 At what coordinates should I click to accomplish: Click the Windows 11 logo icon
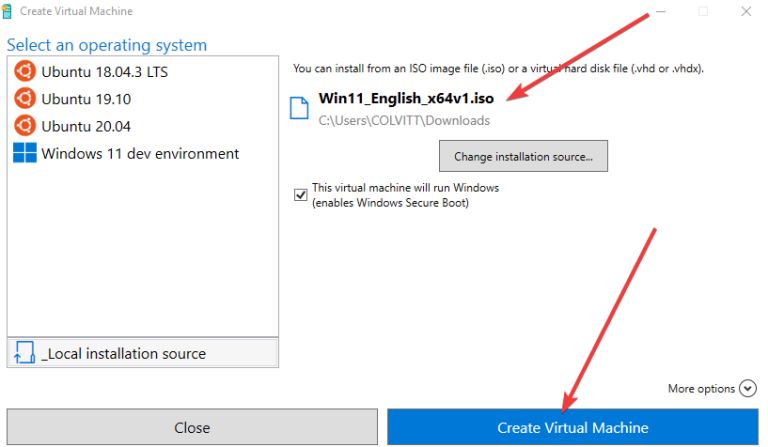(24, 153)
